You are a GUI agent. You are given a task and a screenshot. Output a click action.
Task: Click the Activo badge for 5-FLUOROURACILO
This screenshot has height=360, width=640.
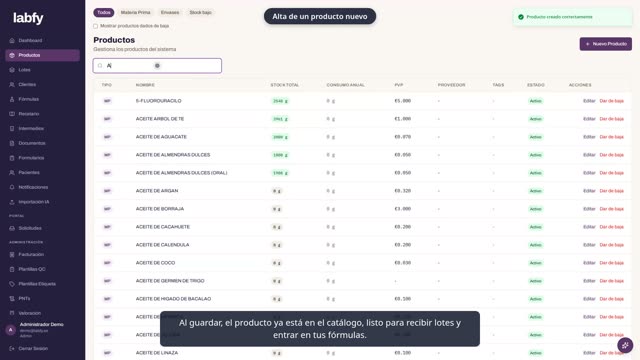pyautogui.click(x=536, y=101)
